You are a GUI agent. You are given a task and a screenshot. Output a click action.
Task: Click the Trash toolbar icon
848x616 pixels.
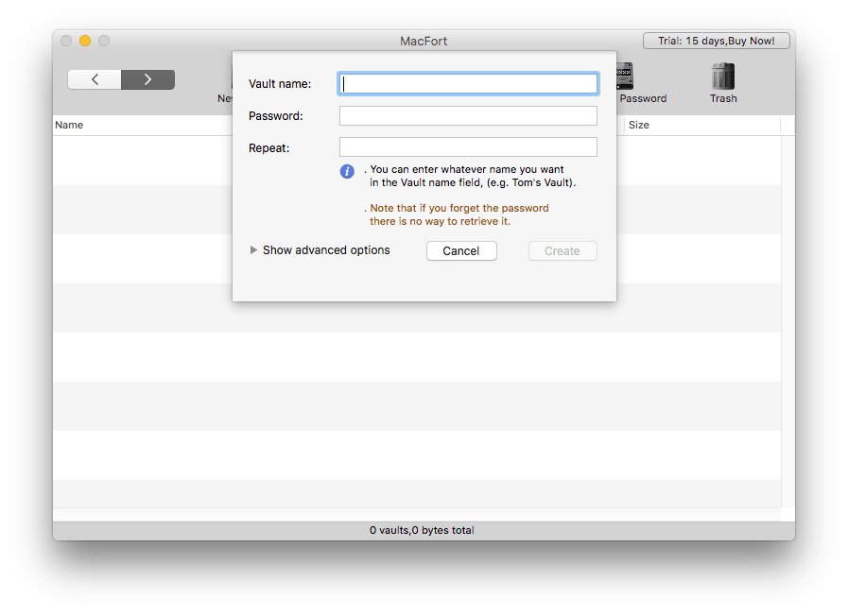[x=723, y=77]
